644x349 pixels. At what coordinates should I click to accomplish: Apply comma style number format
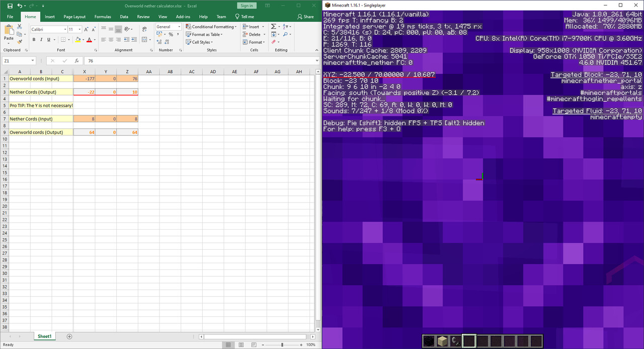178,34
